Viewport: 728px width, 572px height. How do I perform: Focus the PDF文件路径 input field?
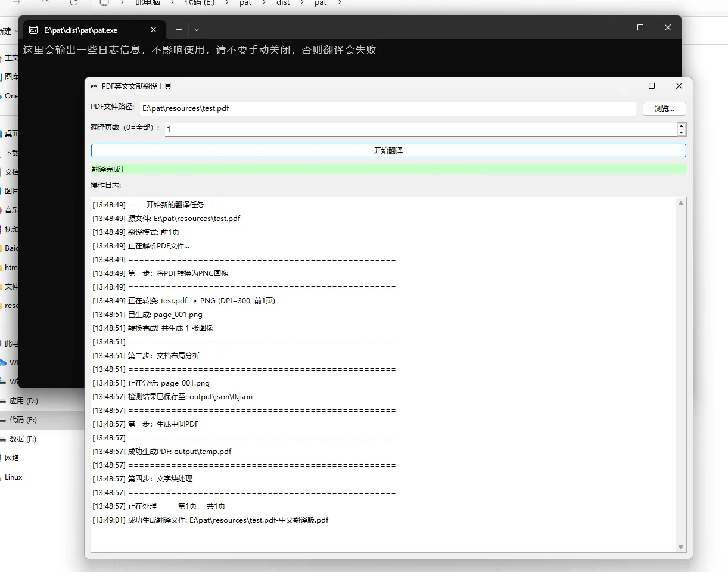(388, 108)
